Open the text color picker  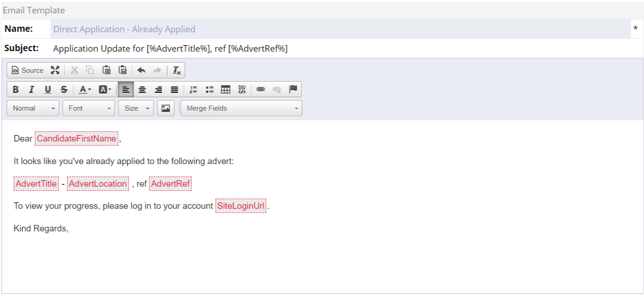click(85, 89)
